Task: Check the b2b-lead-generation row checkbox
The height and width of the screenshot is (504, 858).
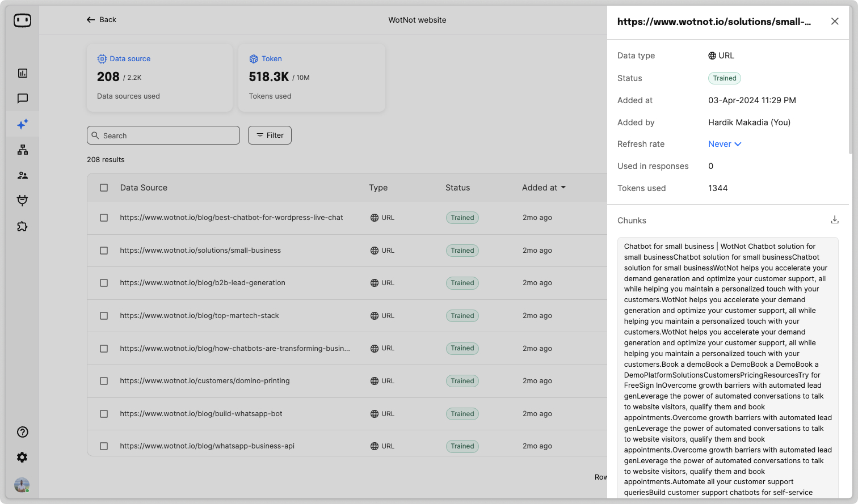Action: point(104,283)
